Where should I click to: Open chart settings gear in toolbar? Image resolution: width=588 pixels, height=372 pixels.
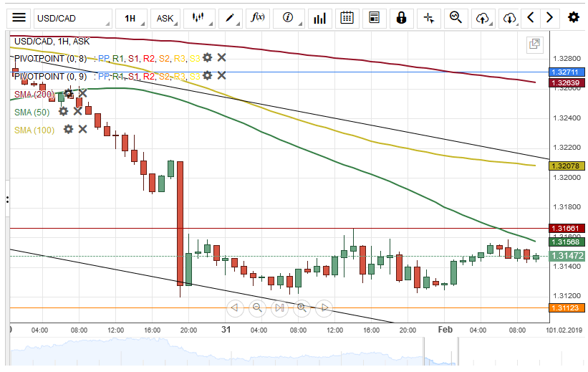tap(574, 18)
